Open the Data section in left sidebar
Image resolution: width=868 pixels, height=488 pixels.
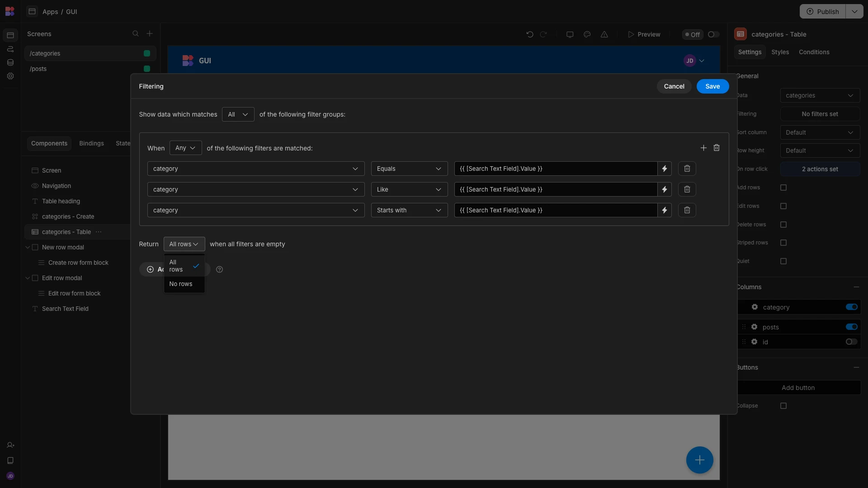click(x=10, y=62)
